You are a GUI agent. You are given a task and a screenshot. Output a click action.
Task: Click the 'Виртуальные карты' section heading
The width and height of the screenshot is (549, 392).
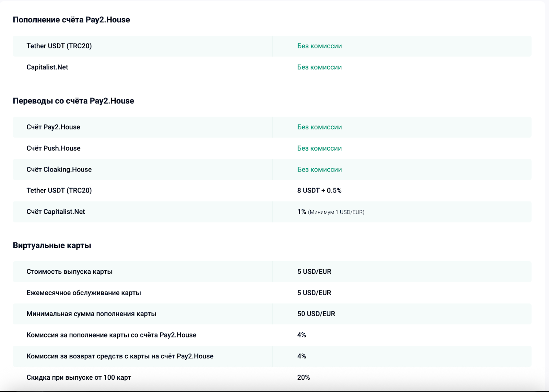tap(52, 246)
